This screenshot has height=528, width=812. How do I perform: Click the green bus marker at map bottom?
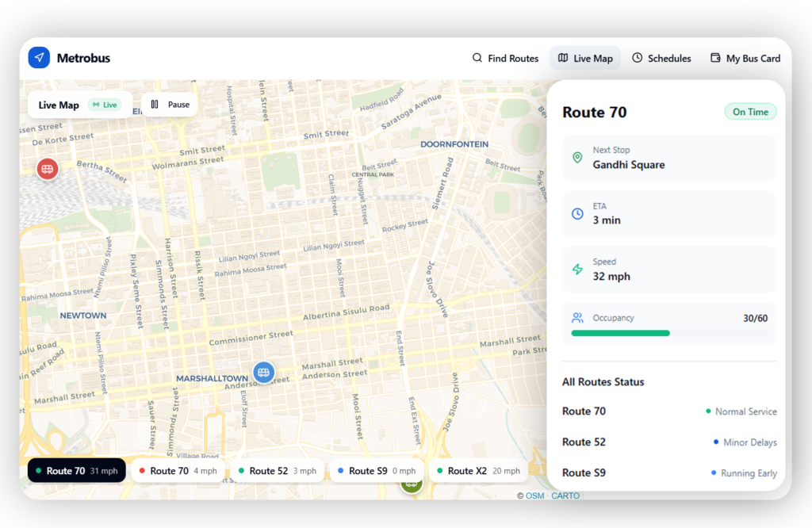(411, 484)
